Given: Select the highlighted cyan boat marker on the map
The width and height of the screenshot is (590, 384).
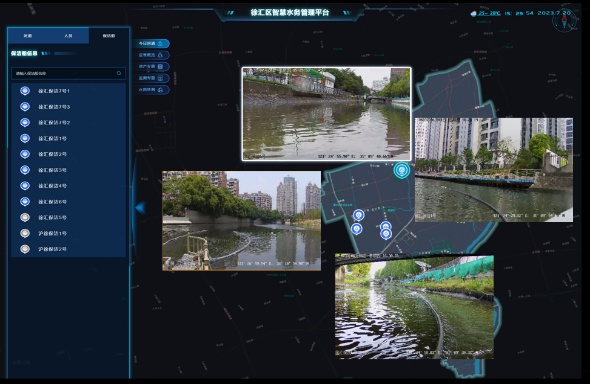Looking at the screenshot, I should (x=401, y=170).
